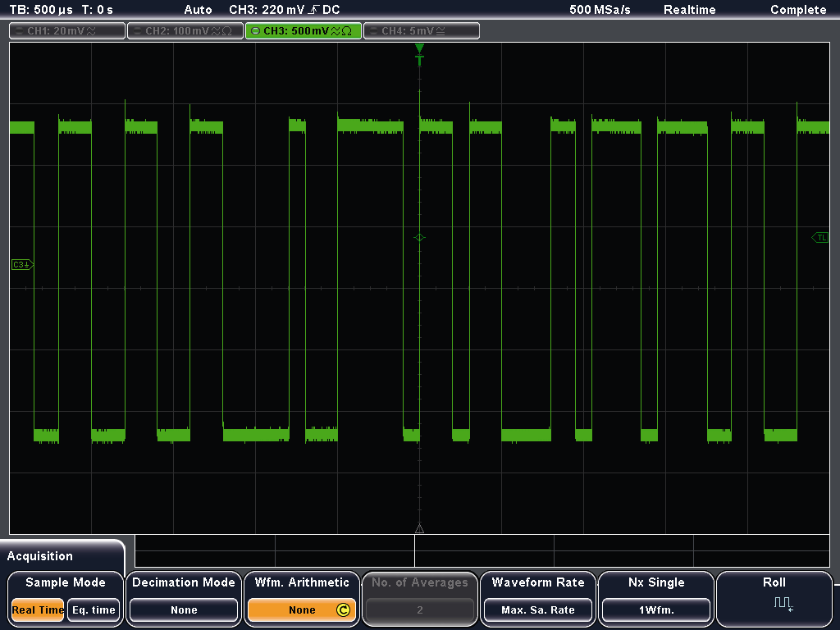Click the yellow circular icon in Wfm. Arithmetic
840x630 pixels.
click(343, 609)
